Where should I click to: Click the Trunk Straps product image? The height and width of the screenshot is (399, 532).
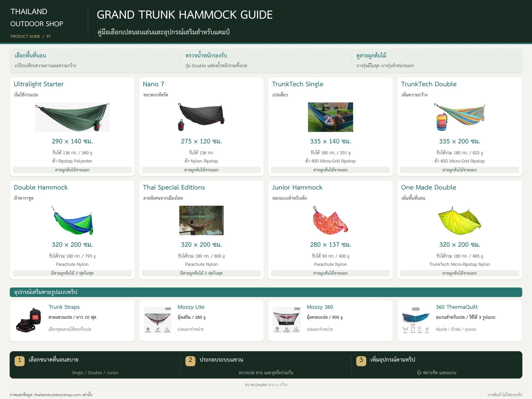click(29, 320)
